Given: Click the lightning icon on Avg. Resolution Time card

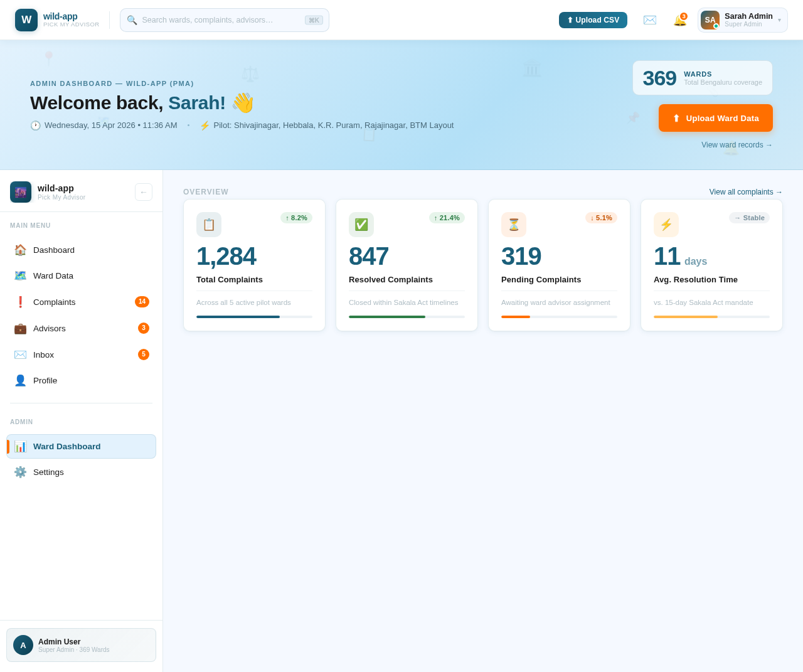Looking at the screenshot, I should tap(666, 225).
